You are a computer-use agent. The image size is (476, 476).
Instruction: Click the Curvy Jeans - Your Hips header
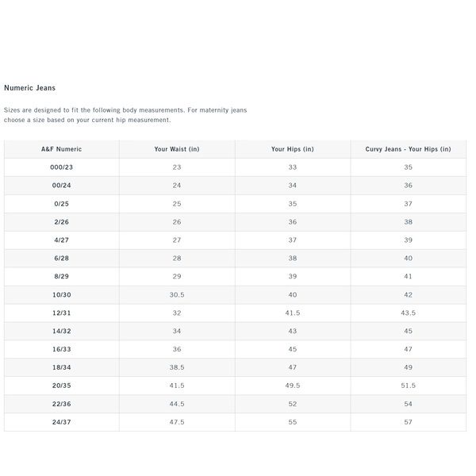[x=408, y=149]
